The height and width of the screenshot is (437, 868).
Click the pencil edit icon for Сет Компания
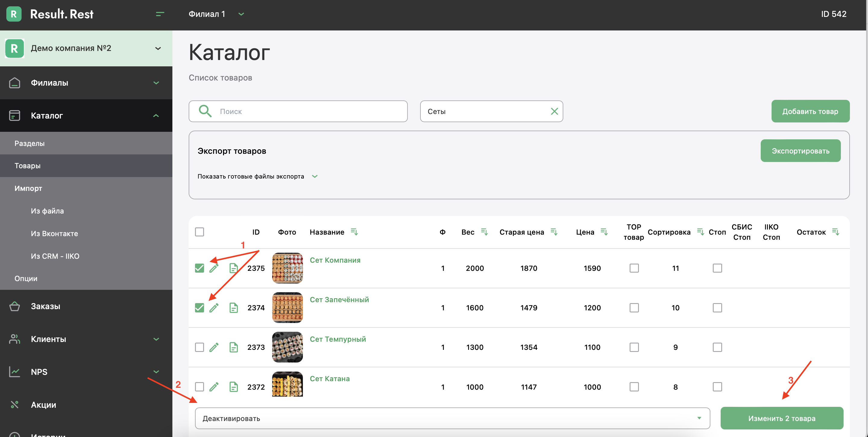pyautogui.click(x=214, y=268)
